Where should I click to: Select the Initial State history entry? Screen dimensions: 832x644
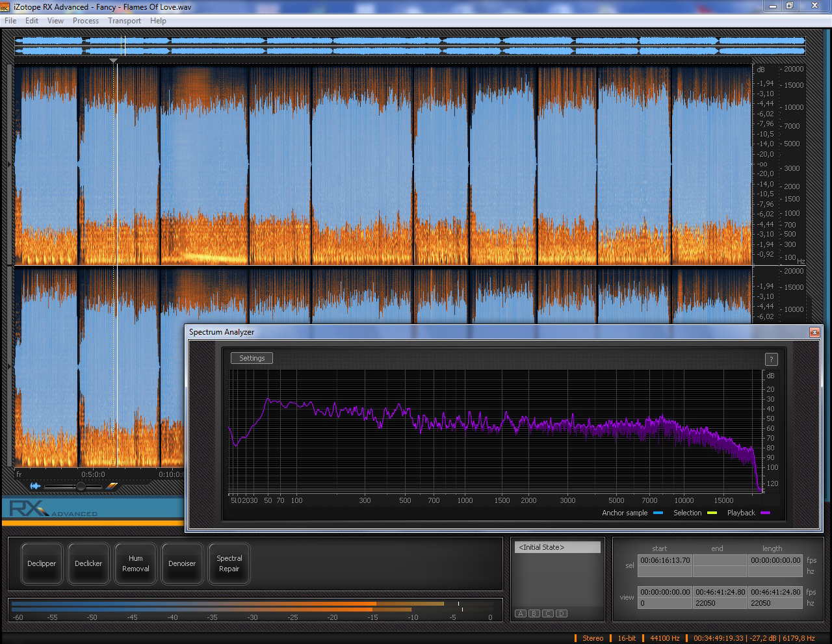coord(558,547)
